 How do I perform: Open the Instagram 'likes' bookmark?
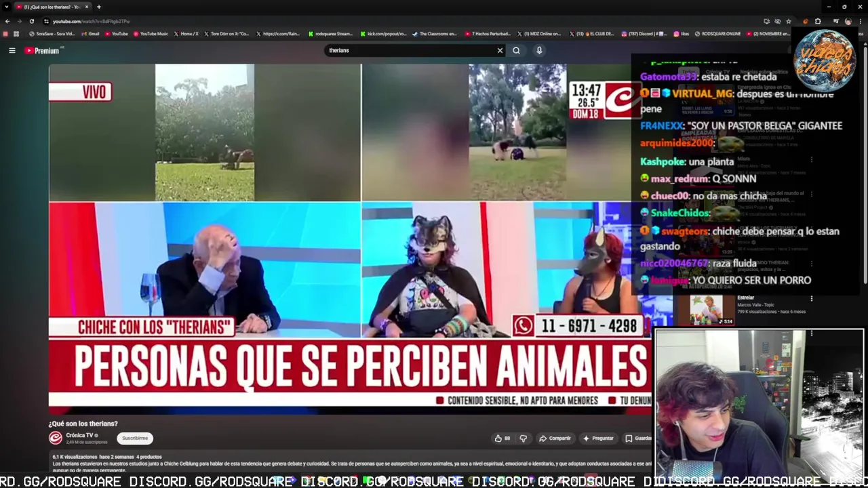(x=682, y=34)
